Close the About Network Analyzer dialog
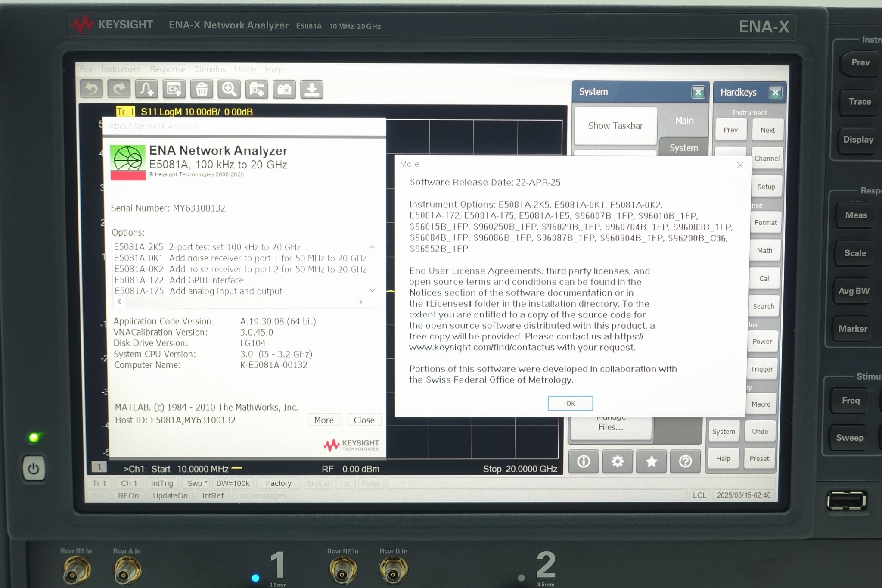The width and height of the screenshot is (882, 588). point(364,420)
